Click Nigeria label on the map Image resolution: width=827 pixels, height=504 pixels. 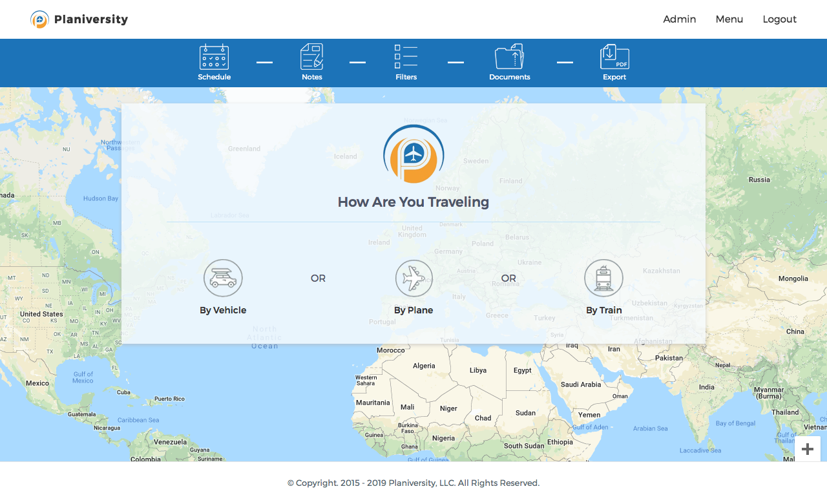[x=444, y=438]
